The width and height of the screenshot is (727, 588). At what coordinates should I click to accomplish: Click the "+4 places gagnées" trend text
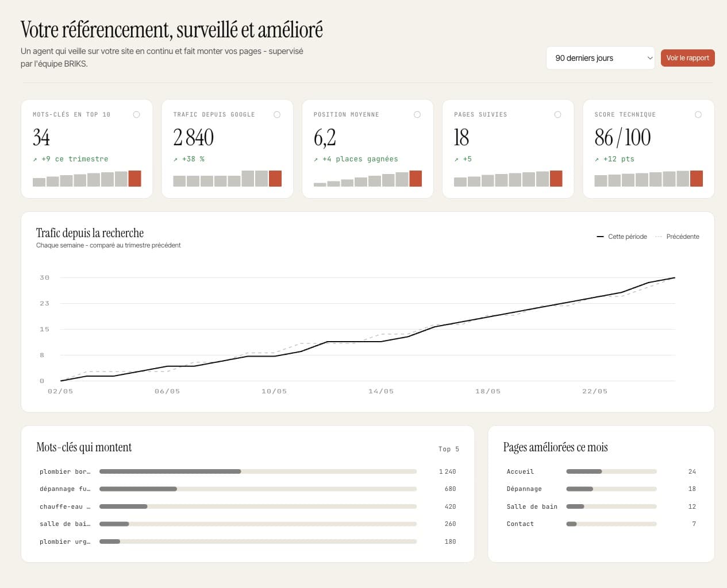(356, 159)
